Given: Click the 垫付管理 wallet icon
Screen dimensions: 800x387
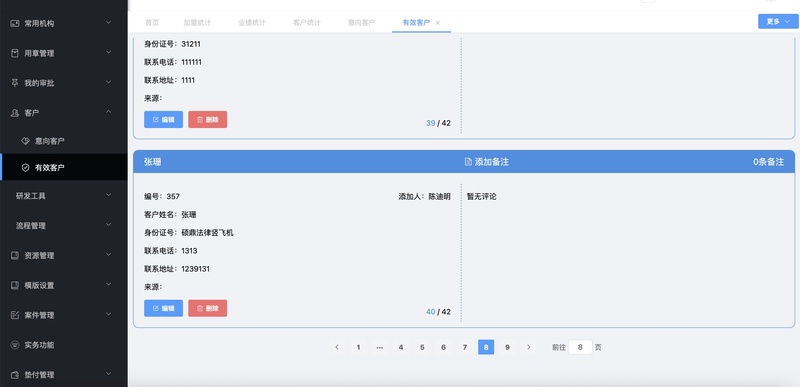Looking at the screenshot, I should 15,375.
